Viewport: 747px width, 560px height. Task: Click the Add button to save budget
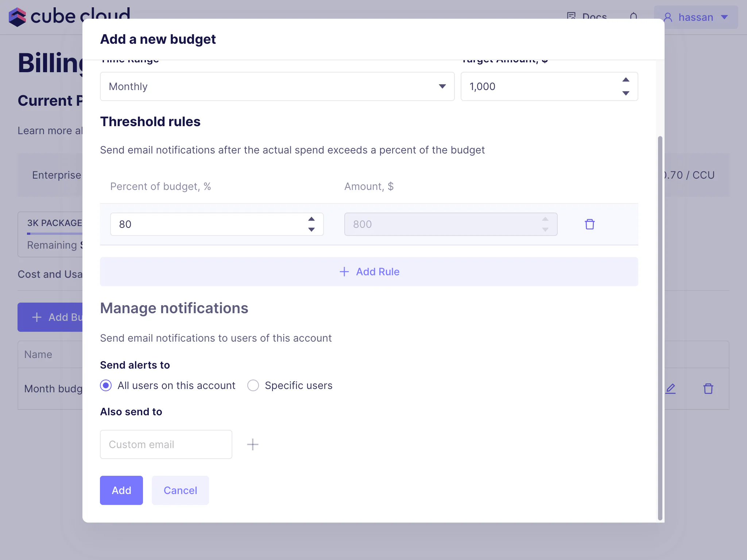tap(121, 490)
